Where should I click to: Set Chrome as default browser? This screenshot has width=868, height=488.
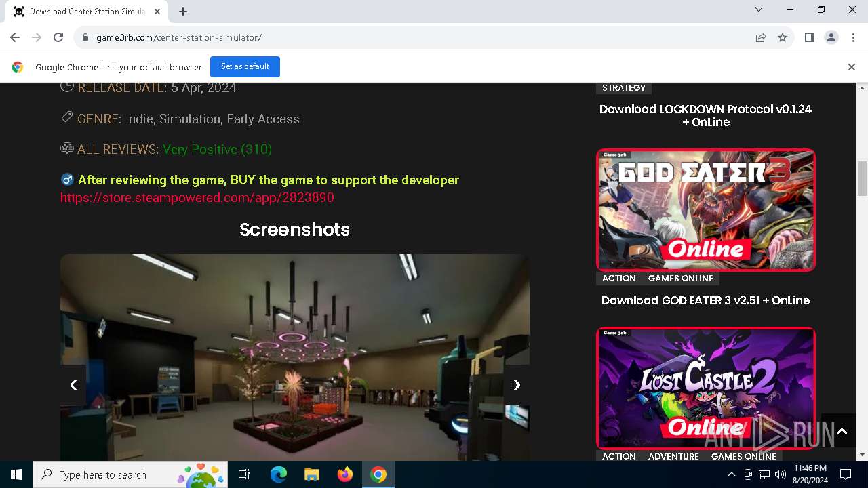[245, 66]
